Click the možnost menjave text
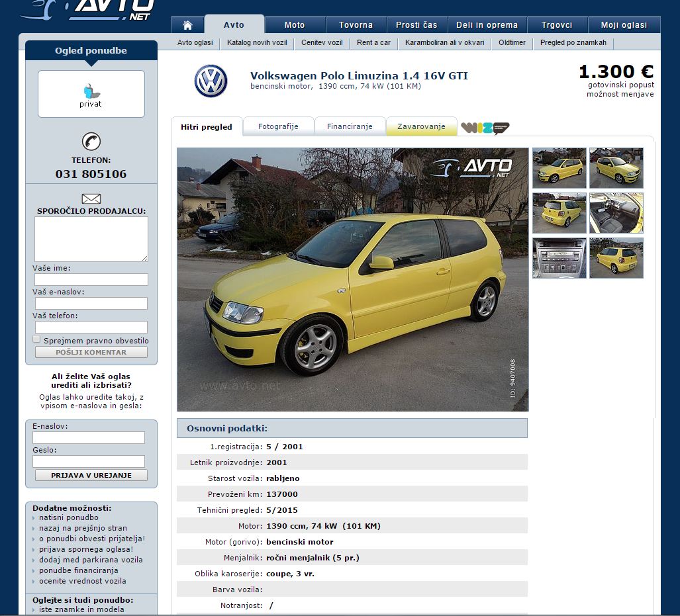 620,94
